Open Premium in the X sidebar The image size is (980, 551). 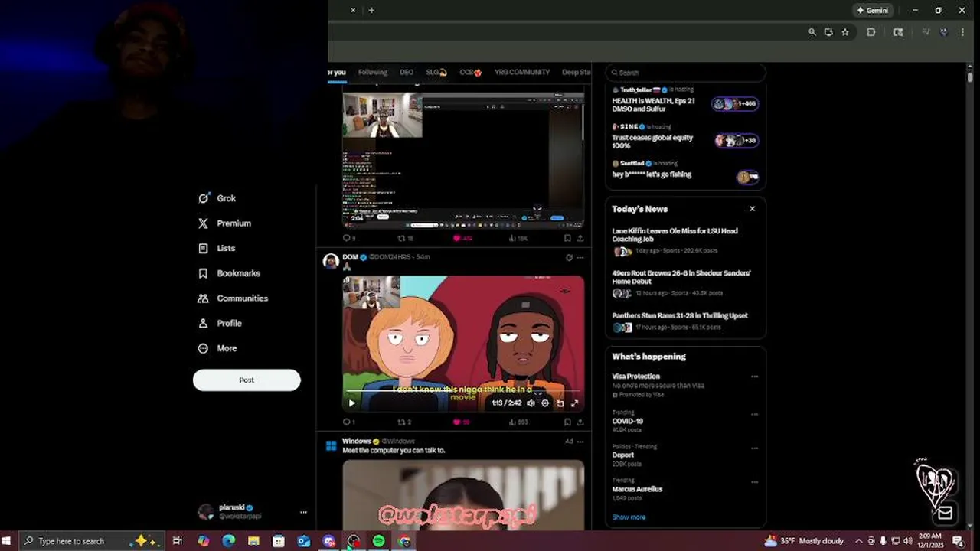(x=224, y=223)
